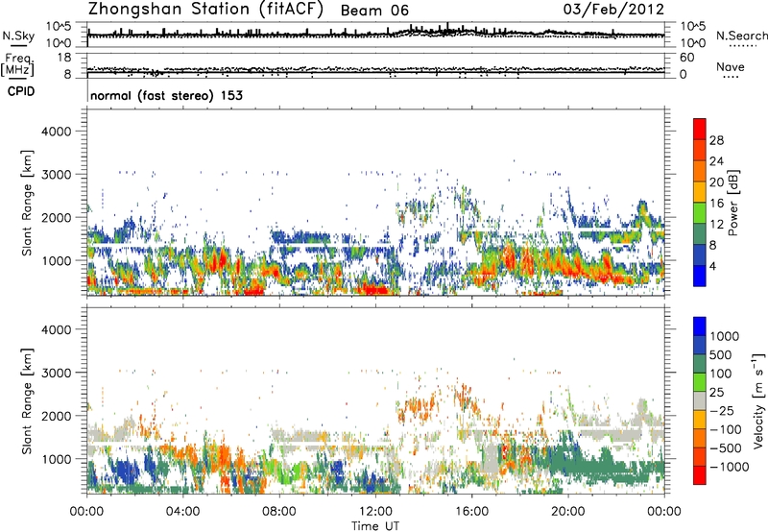
Task: Click the Nave axis value 60
Action: [x=687, y=58]
